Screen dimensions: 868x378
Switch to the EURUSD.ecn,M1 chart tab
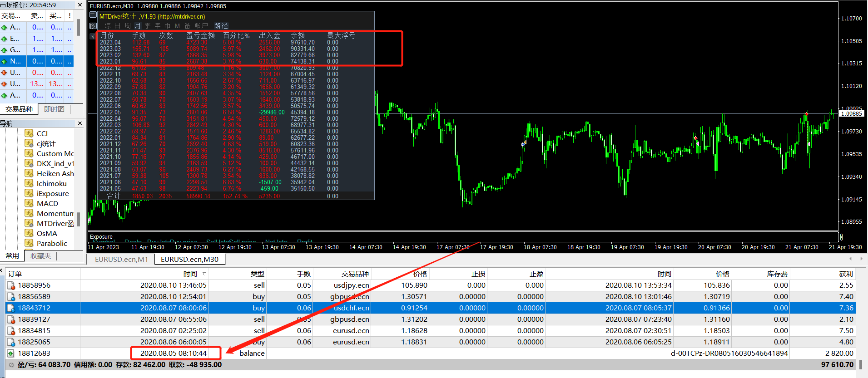coord(121,259)
